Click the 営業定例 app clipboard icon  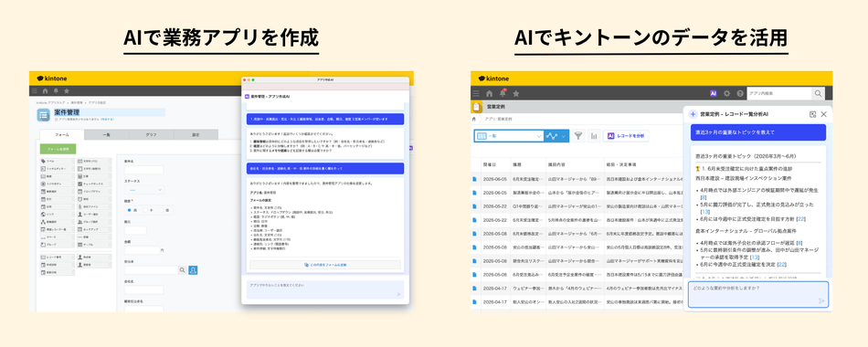[x=477, y=107]
